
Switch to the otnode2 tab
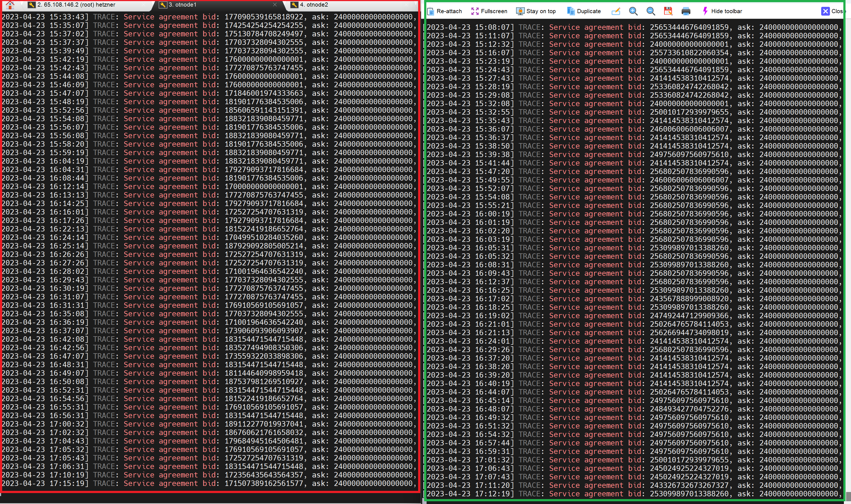[x=314, y=5]
